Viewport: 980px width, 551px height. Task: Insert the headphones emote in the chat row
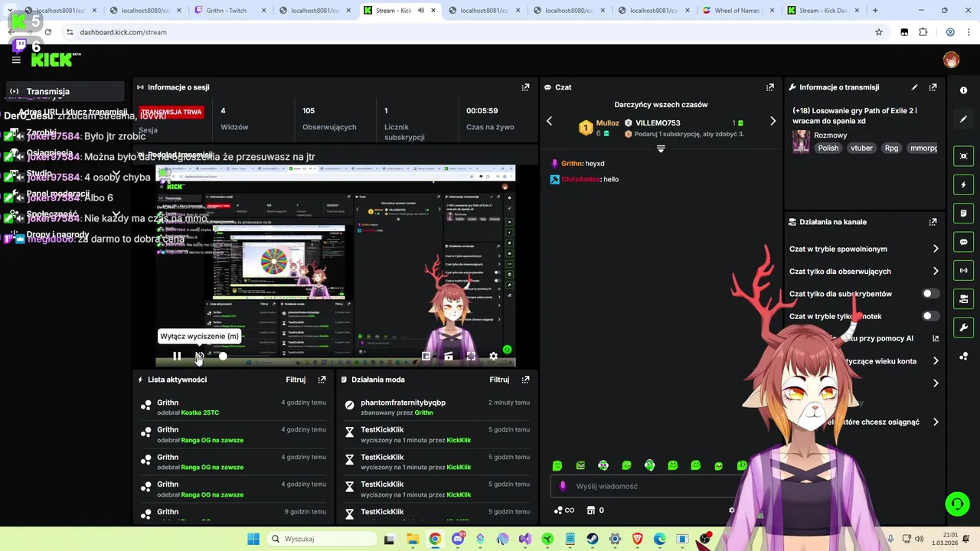[x=649, y=465]
